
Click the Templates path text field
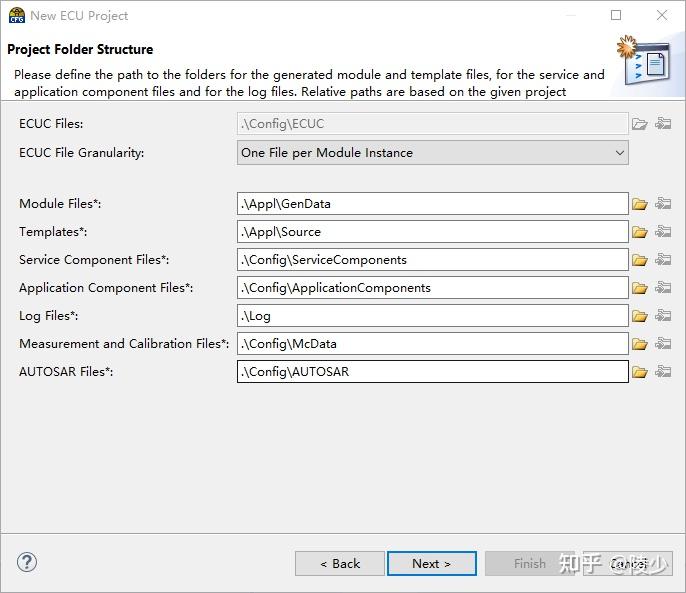click(x=432, y=232)
